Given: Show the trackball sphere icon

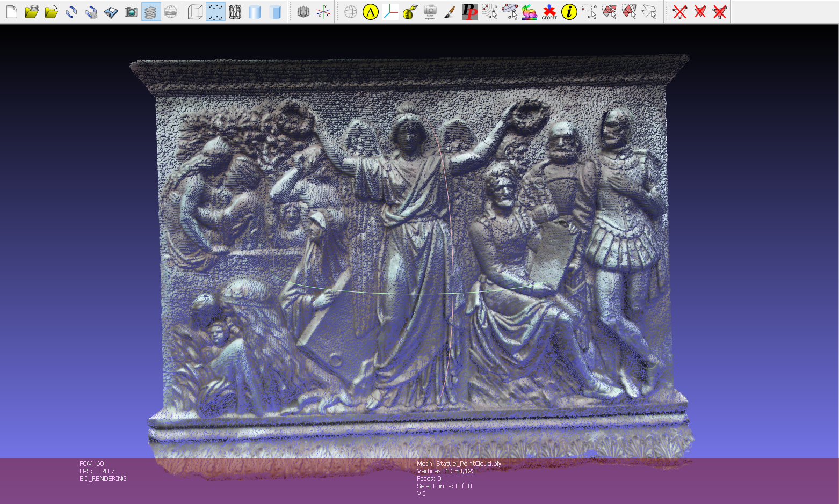Looking at the screenshot, I should click(x=351, y=12).
